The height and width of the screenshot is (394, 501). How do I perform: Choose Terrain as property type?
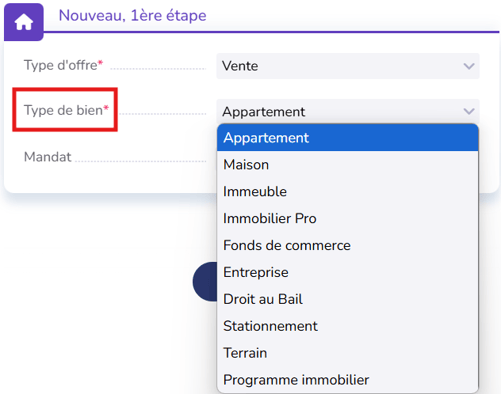pyautogui.click(x=348, y=353)
